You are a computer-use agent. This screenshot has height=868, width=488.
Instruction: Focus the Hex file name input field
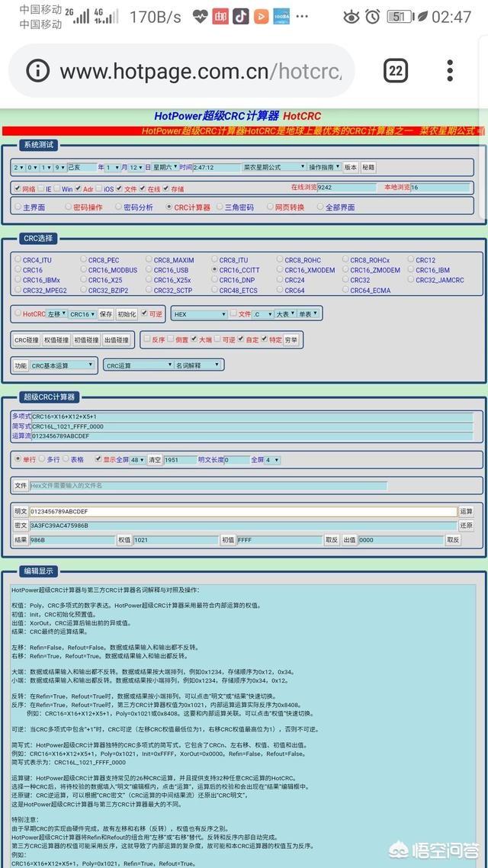pos(208,485)
